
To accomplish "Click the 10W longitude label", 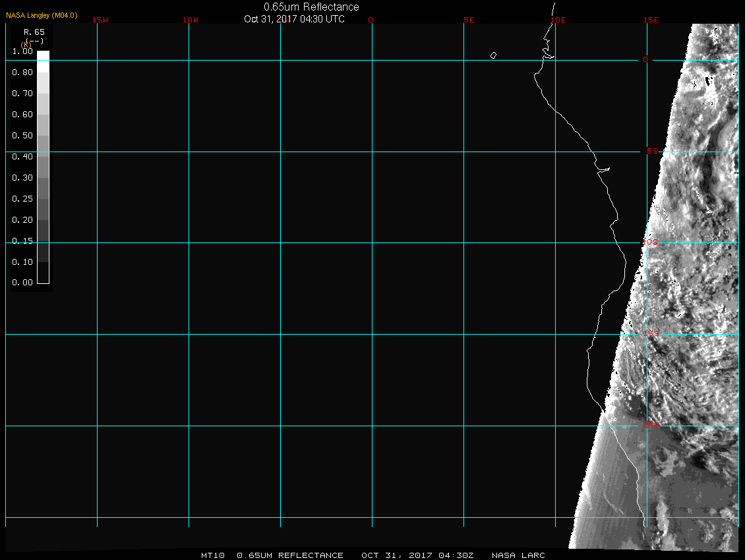I will coord(191,20).
